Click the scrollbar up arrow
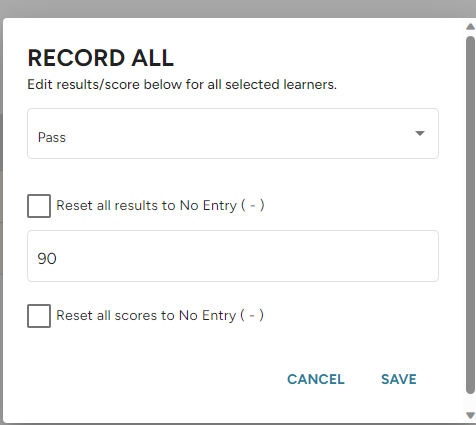This screenshot has width=476, height=425. [x=470, y=27]
